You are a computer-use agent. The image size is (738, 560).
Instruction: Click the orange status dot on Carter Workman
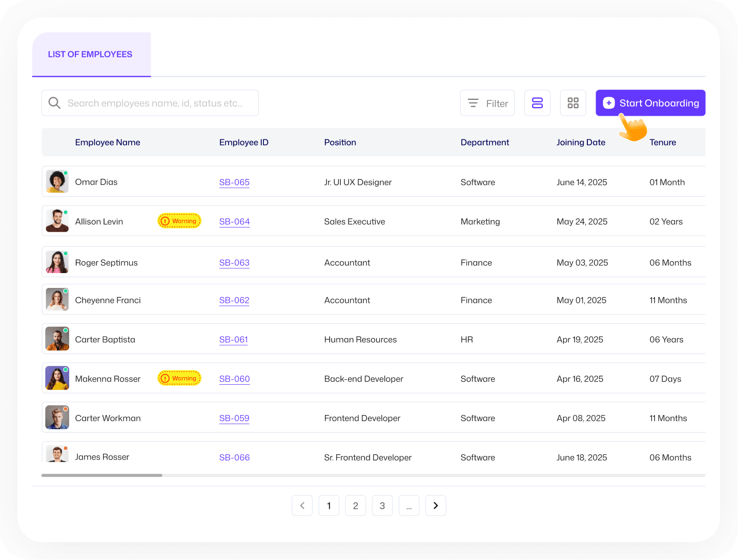[66, 409]
